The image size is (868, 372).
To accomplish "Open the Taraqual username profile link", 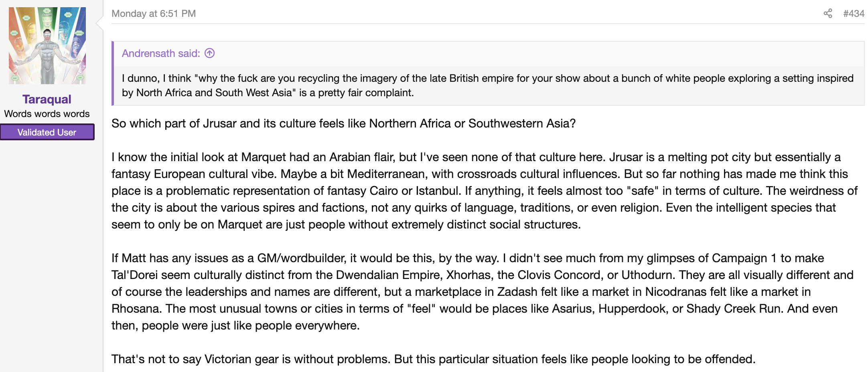I will click(x=47, y=99).
